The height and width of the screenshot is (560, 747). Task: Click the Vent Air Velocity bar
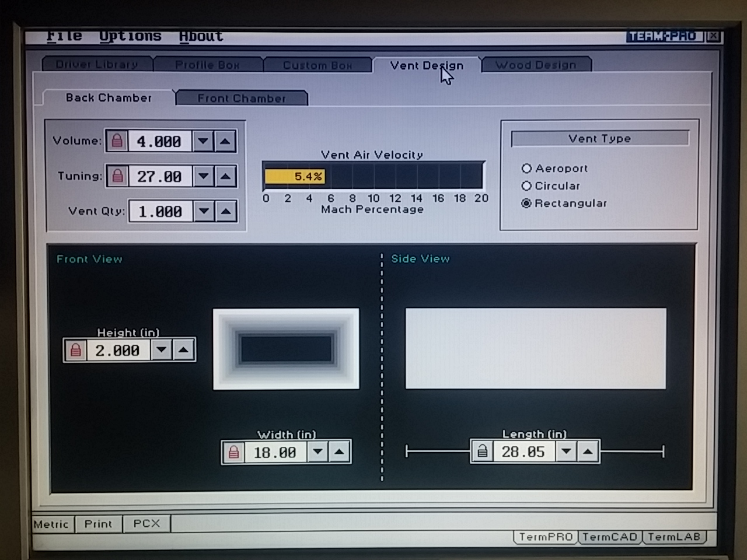373,176
